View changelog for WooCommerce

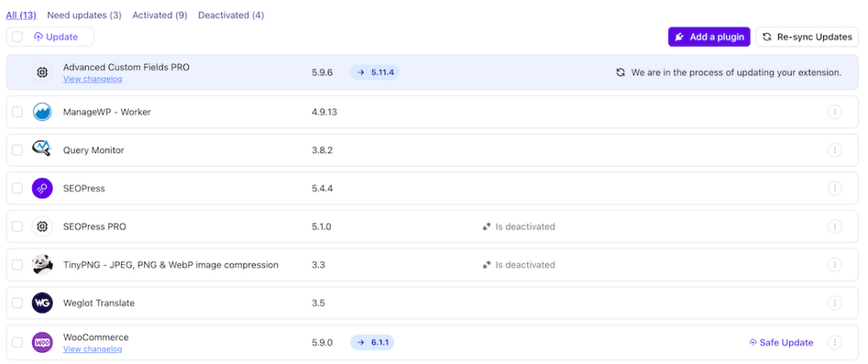tap(92, 349)
